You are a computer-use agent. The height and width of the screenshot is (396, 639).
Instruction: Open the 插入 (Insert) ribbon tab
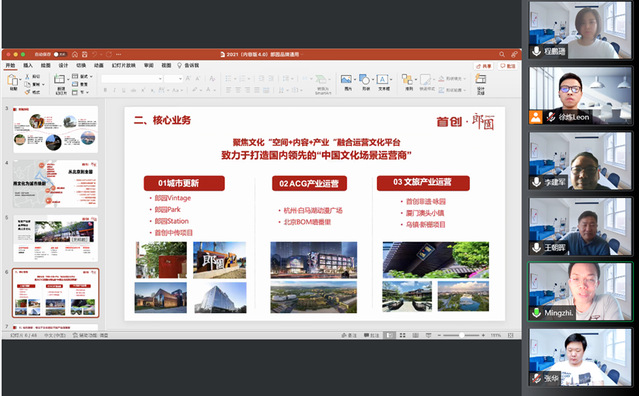coord(28,66)
